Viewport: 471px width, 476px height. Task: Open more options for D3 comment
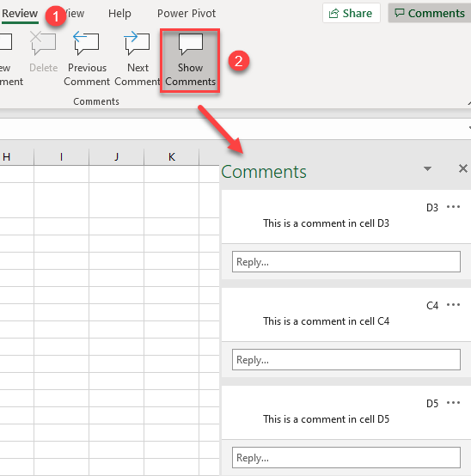pyautogui.click(x=453, y=207)
